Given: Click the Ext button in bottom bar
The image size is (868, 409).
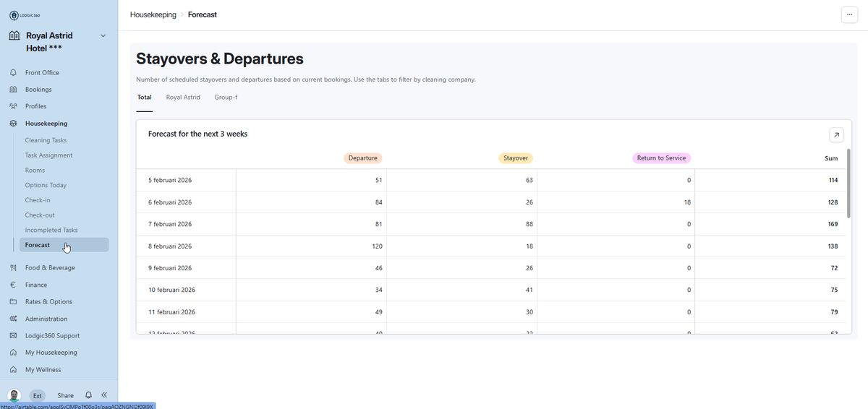Looking at the screenshot, I should click(x=38, y=395).
